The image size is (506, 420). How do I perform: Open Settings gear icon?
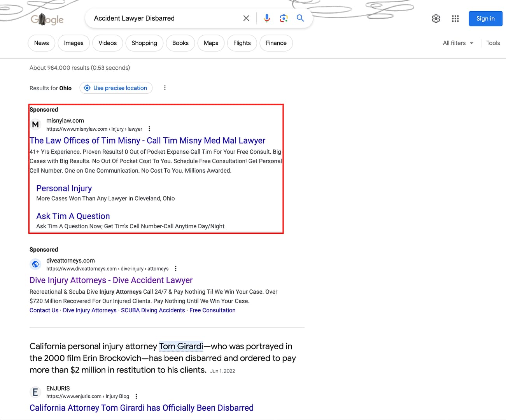tap(436, 19)
